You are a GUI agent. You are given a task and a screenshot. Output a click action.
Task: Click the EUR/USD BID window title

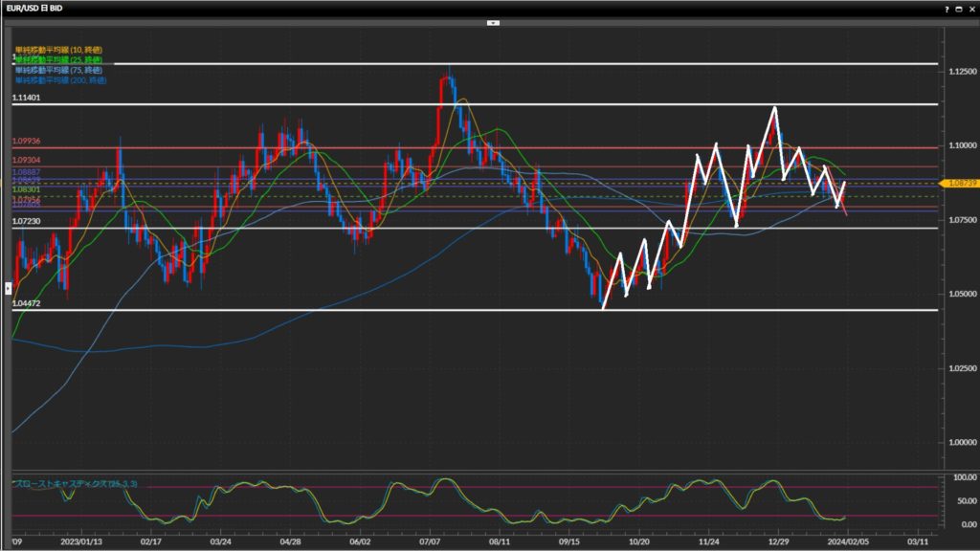[x=40, y=8]
